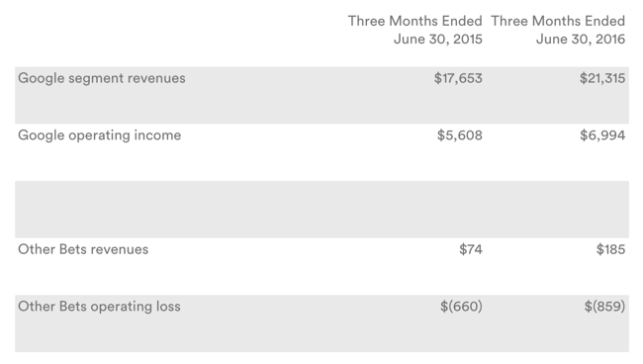Image resolution: width=643 pixels, height=364 pixels.
Task: Click Three Months Ended text above 2015
Action: tap(415, 21)
